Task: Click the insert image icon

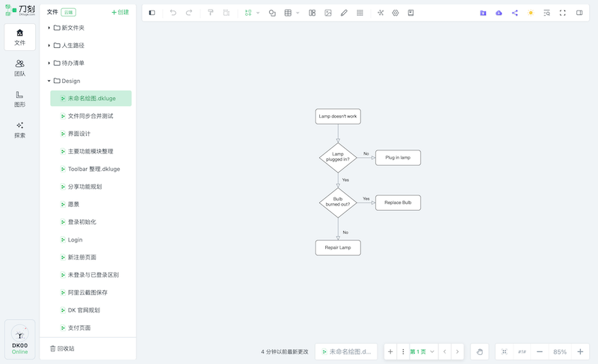Action: 328,13
